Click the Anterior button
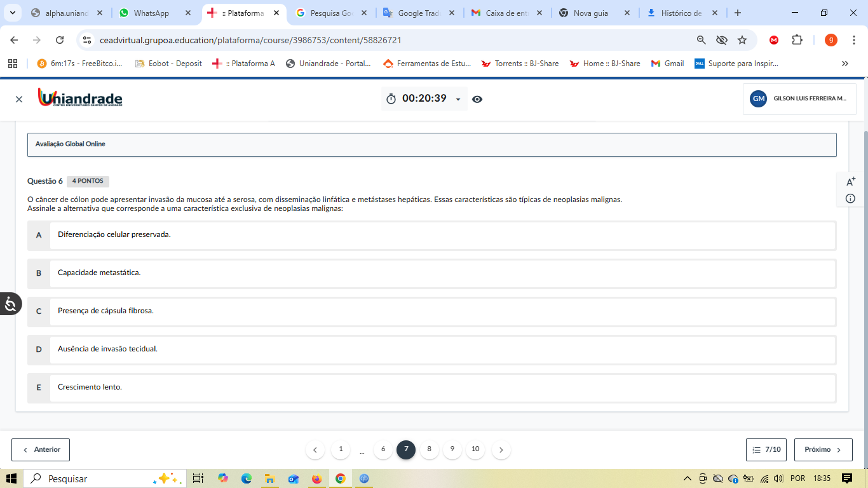The image size is (868, 488). (41, 450)
